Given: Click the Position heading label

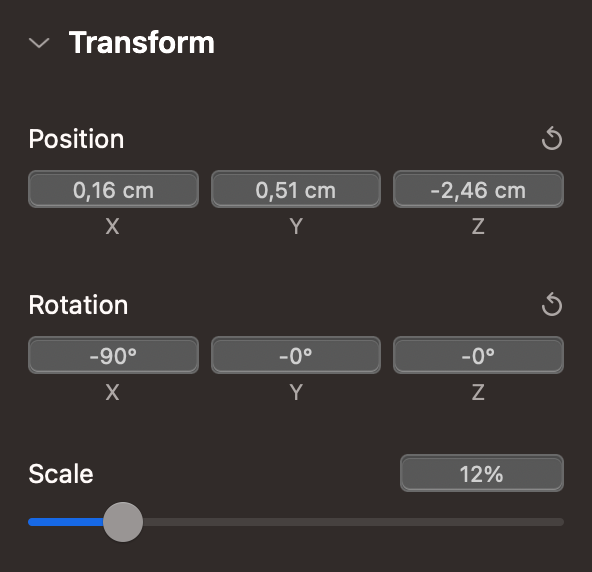Looking at the screenshot, I should point(76,139).
